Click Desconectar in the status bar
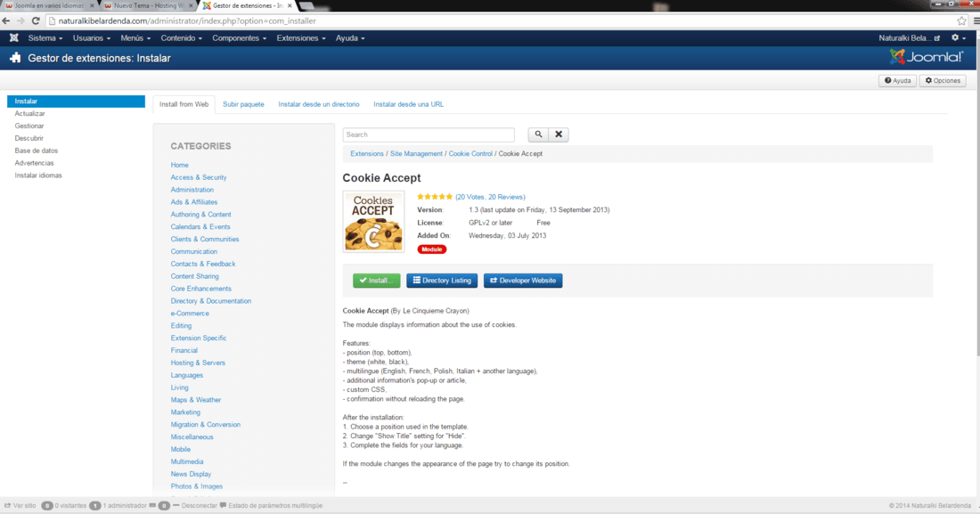This screenshot has height=514, width=980. point(195,506)
